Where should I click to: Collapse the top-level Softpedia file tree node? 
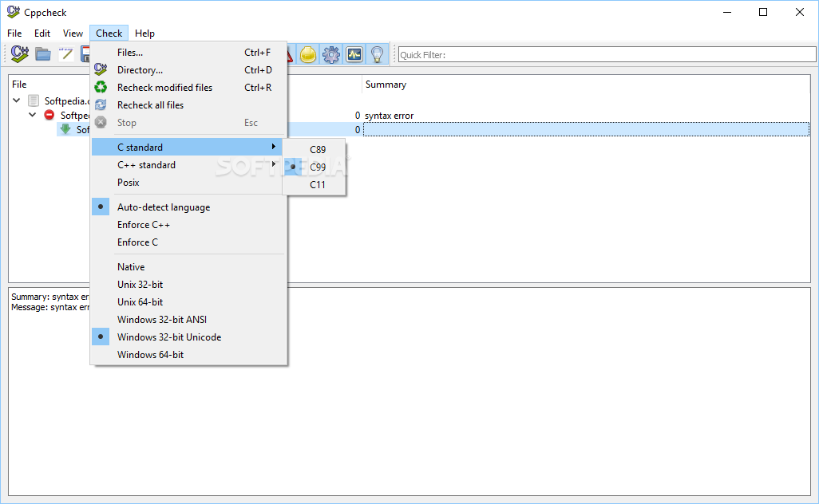pyautogui.click(x=17, y=100)
